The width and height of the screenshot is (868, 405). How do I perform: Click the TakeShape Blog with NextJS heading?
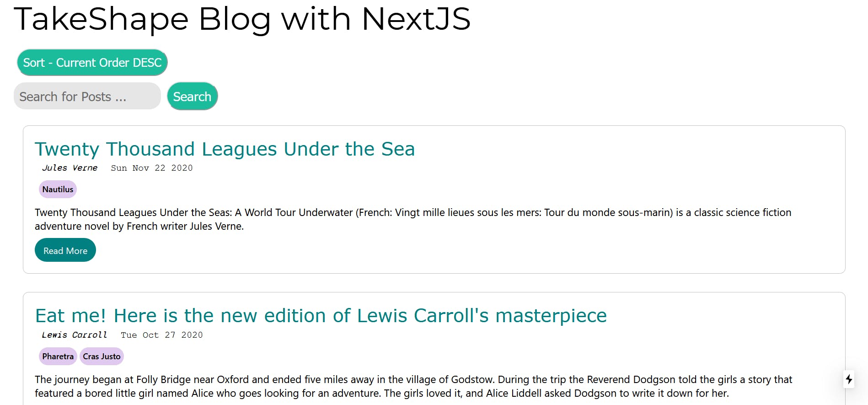click(x=242, y=19)
